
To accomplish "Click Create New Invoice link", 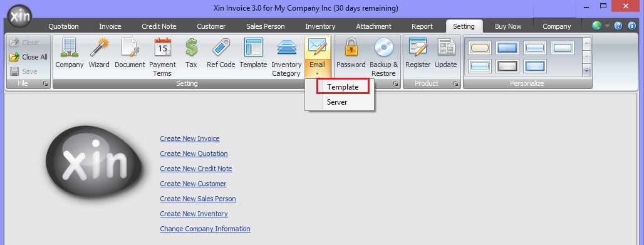I will (x=190, y=138).
